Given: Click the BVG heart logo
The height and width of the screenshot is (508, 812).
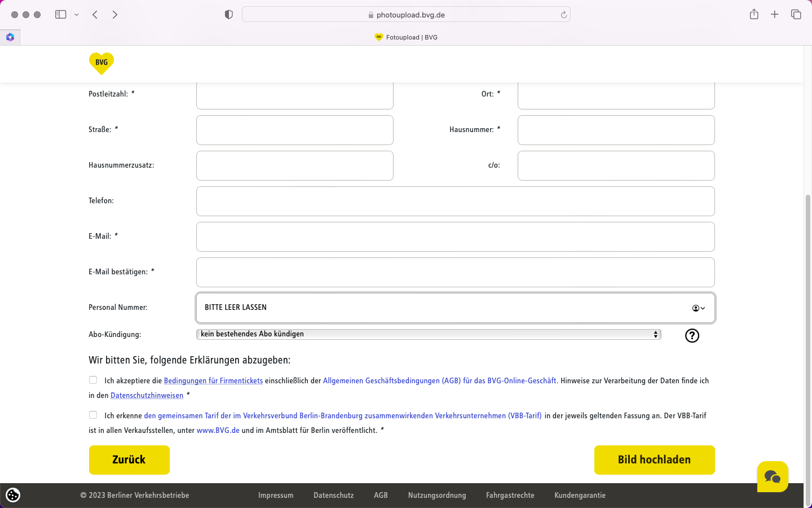Looking at the screenshot, I should (101, 63).
